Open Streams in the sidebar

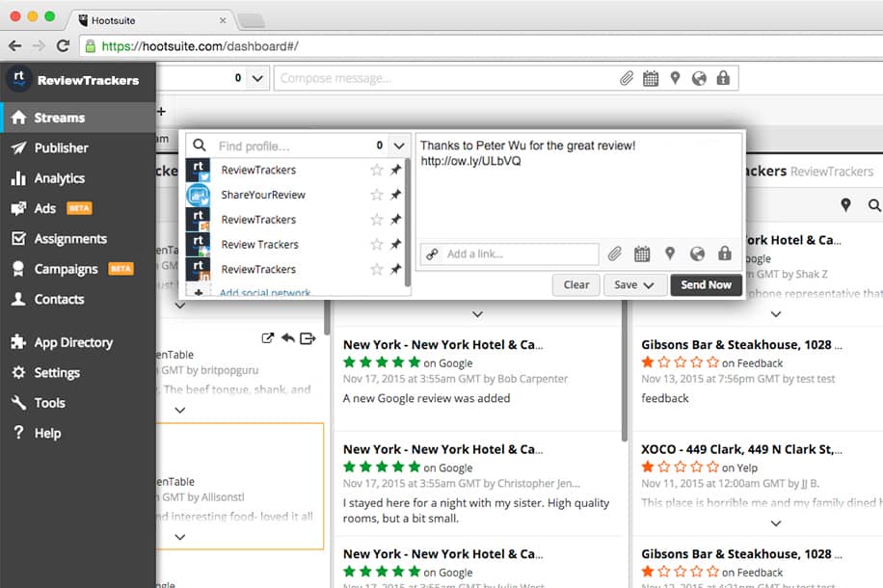pyautogui.click(x=78, y=118)
